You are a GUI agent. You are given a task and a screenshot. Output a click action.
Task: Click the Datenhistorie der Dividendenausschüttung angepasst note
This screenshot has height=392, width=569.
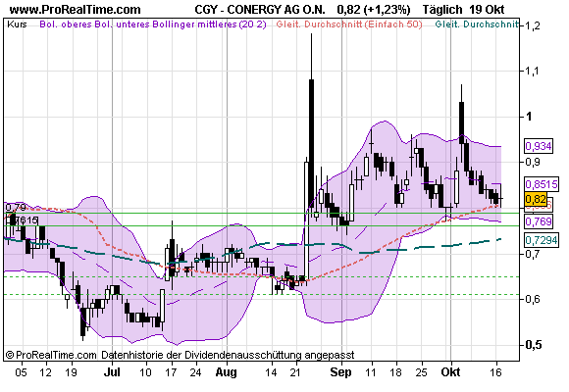click(x=228, y=355)
